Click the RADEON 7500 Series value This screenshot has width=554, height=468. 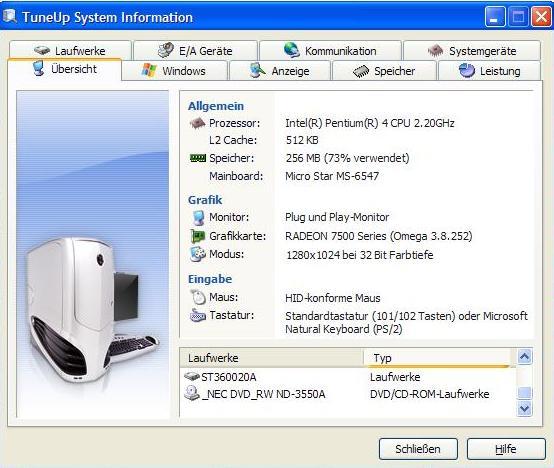click(x=378, y=236)
